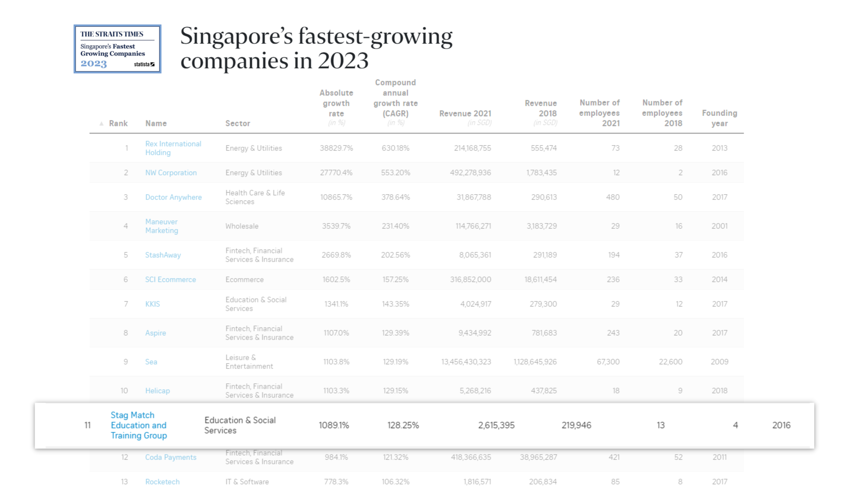Select StashAway CAGR value 202.56%

(x=396, y=255)
